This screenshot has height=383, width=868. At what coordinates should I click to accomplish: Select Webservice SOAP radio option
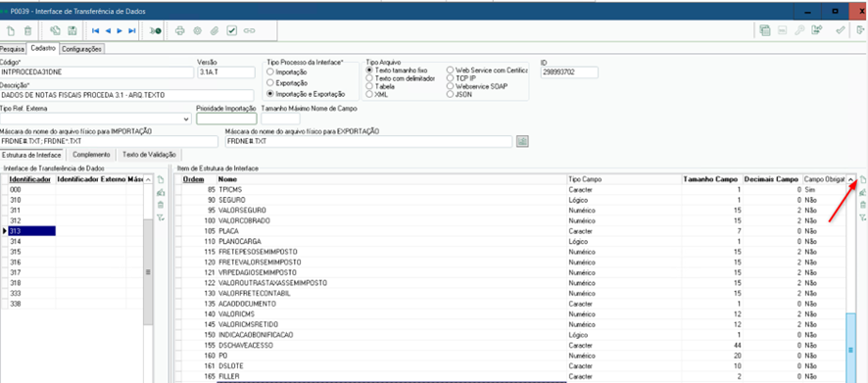click(450, 86)
